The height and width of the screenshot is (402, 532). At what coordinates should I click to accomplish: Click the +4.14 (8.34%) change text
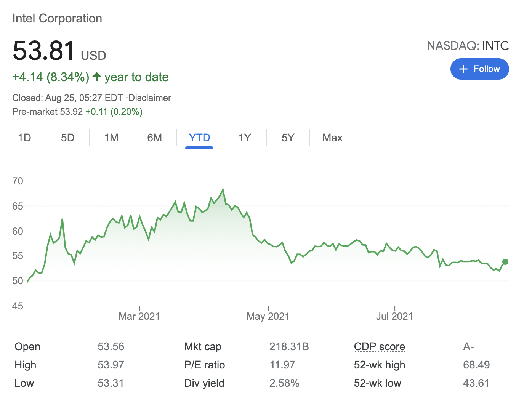(x=51, y=77)
